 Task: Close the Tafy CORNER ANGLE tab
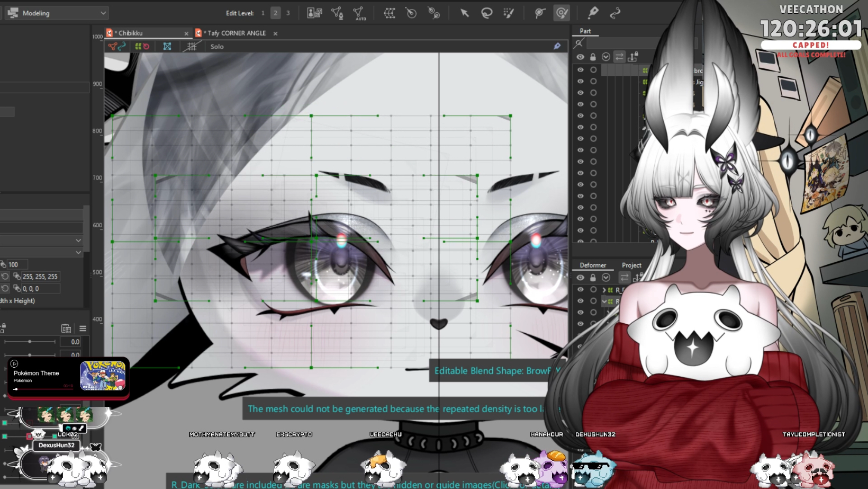pyautogui.click(x=275, y=33)
